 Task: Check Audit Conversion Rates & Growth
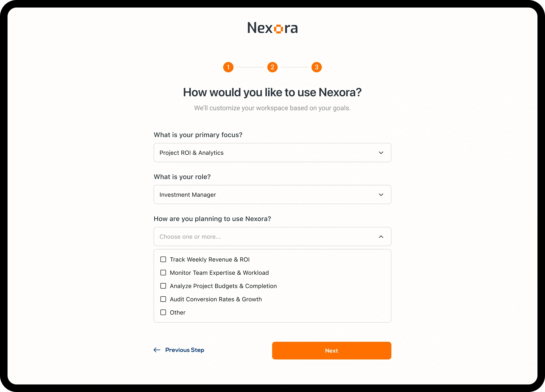(x=163, y=299)
